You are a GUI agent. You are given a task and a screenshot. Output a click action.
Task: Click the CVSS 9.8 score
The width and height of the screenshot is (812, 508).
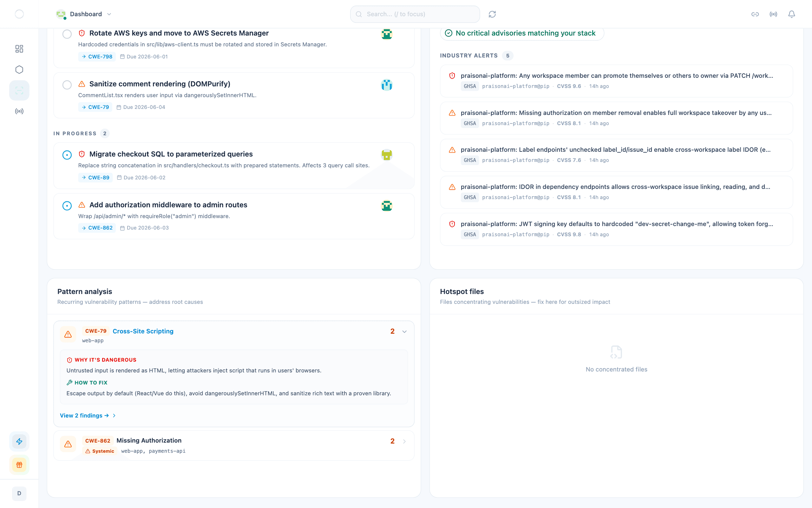[x=569, y=235]
